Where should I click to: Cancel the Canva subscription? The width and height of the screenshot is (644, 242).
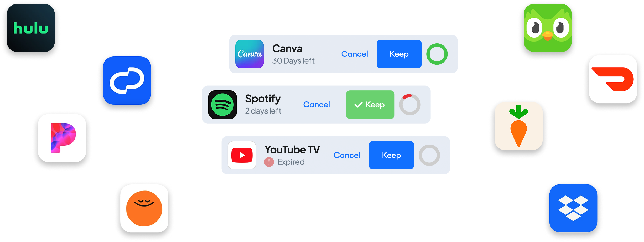(355, 54)
